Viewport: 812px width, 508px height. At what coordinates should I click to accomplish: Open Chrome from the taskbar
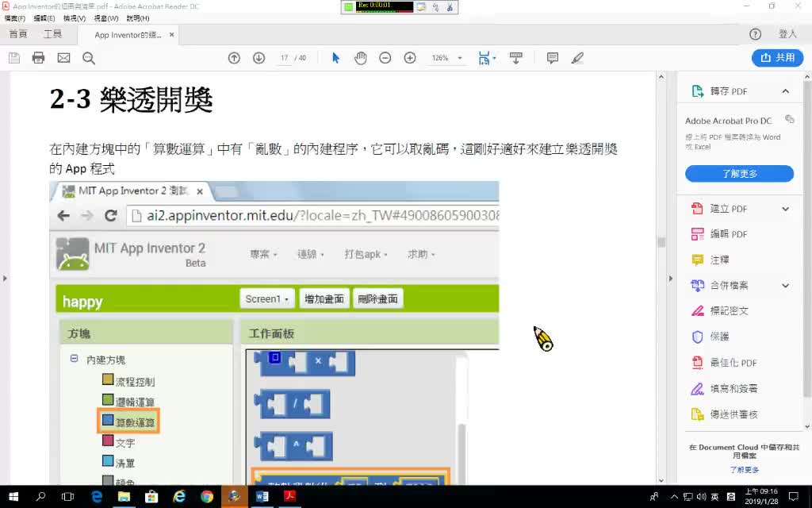[x=207, y=497]
